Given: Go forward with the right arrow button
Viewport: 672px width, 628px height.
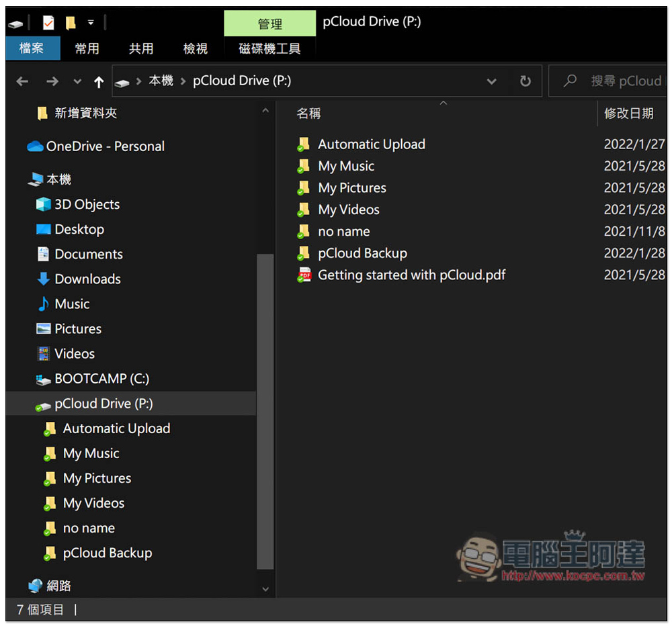Looking at the screenshot, I should click(52, 81).
